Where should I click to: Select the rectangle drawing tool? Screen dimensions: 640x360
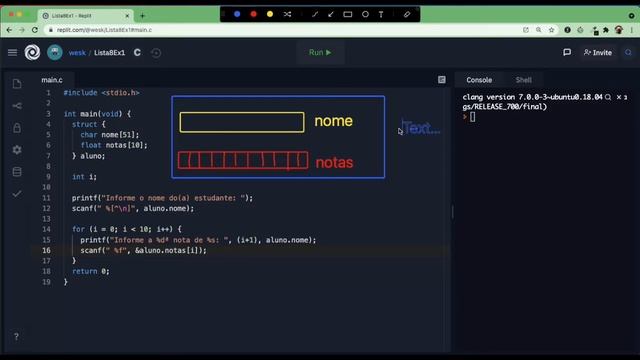(x=348, y=14)
